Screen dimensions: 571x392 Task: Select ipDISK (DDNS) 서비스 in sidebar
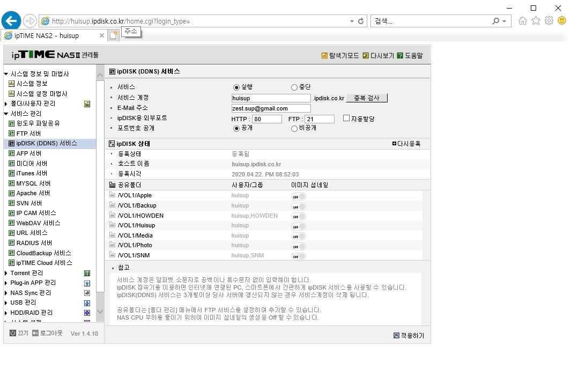coord(43,144)
